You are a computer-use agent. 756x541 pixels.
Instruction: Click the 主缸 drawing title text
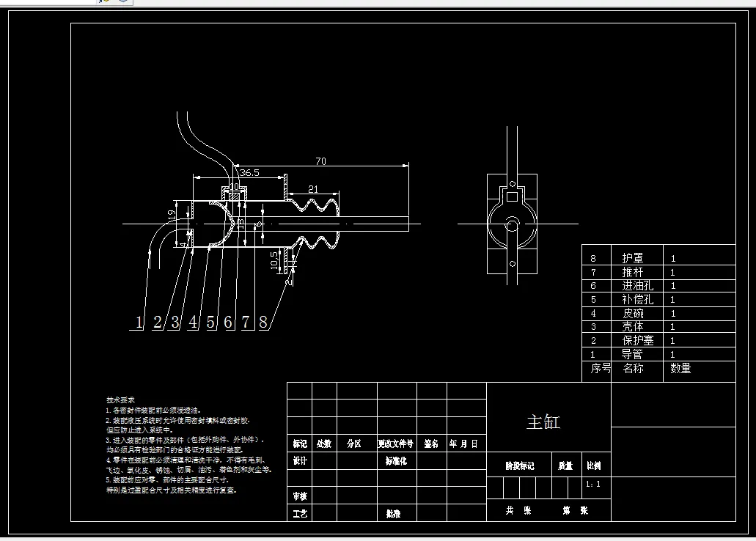(543, 422)
